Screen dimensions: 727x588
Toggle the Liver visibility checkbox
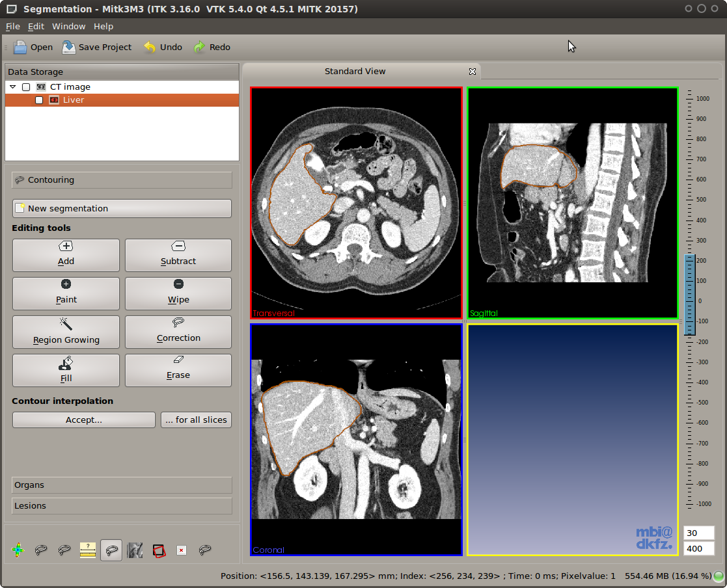pos(40,100)
